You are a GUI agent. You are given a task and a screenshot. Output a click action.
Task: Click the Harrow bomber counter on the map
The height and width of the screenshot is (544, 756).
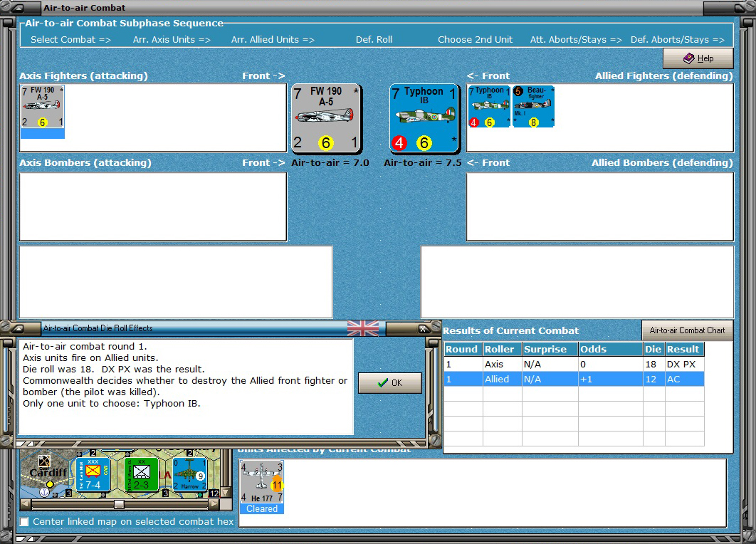[189, 474]
